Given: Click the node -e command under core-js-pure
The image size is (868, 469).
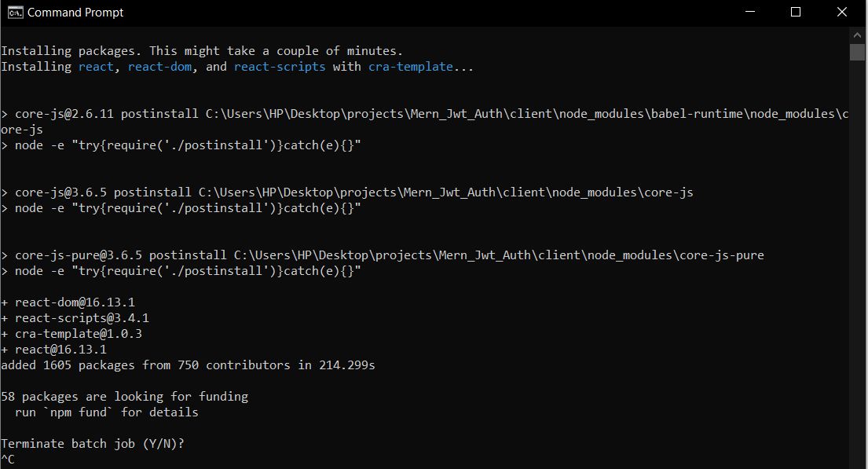Looking at the screenshot, I should tap(181, 271).
